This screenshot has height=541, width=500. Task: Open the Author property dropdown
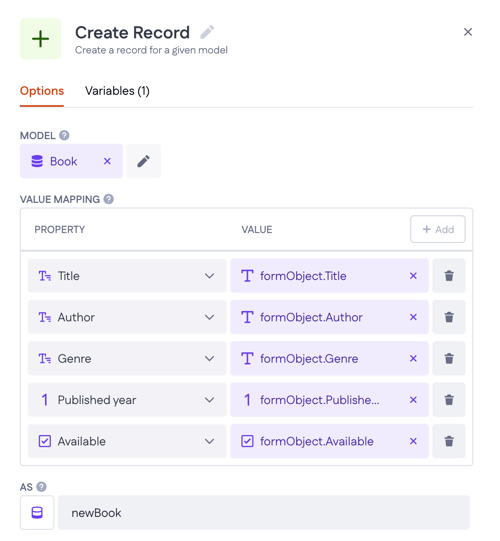tap(127, 317)
